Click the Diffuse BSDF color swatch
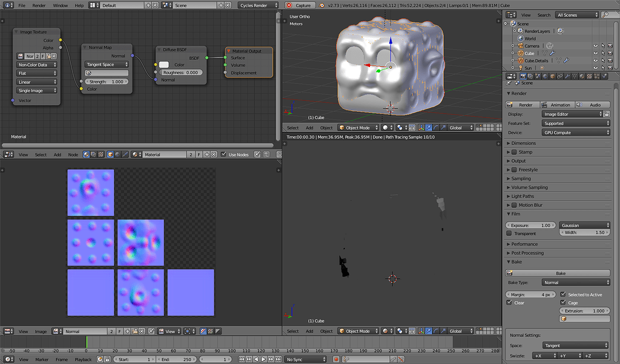The image size is (620, 364). pos(163,65)
